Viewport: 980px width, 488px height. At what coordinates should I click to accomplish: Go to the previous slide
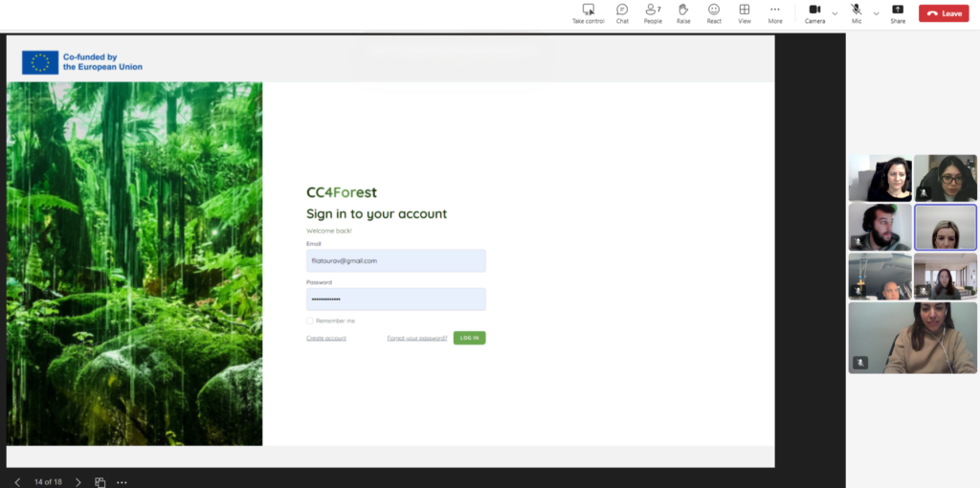click(17, 481)
